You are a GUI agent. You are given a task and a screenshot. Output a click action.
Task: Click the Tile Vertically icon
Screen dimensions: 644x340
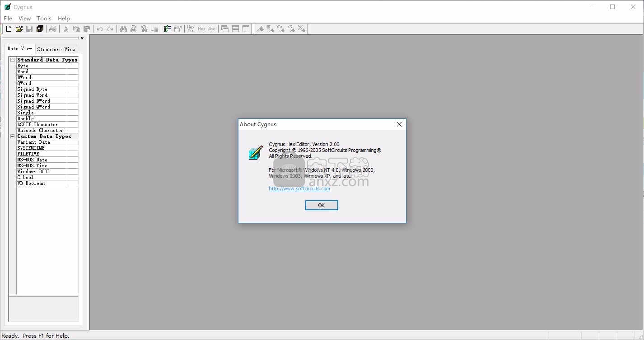point(246,29)
